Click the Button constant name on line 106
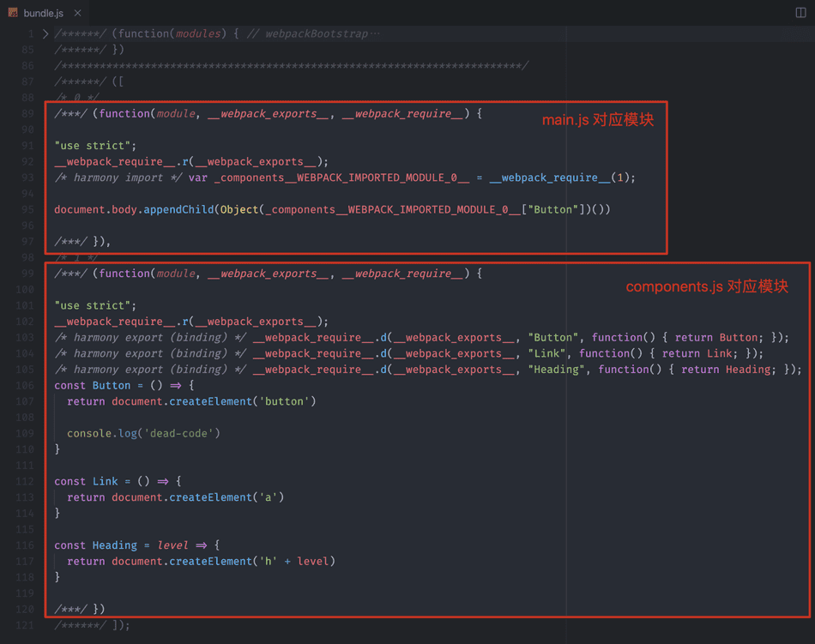 coord(112,386)
